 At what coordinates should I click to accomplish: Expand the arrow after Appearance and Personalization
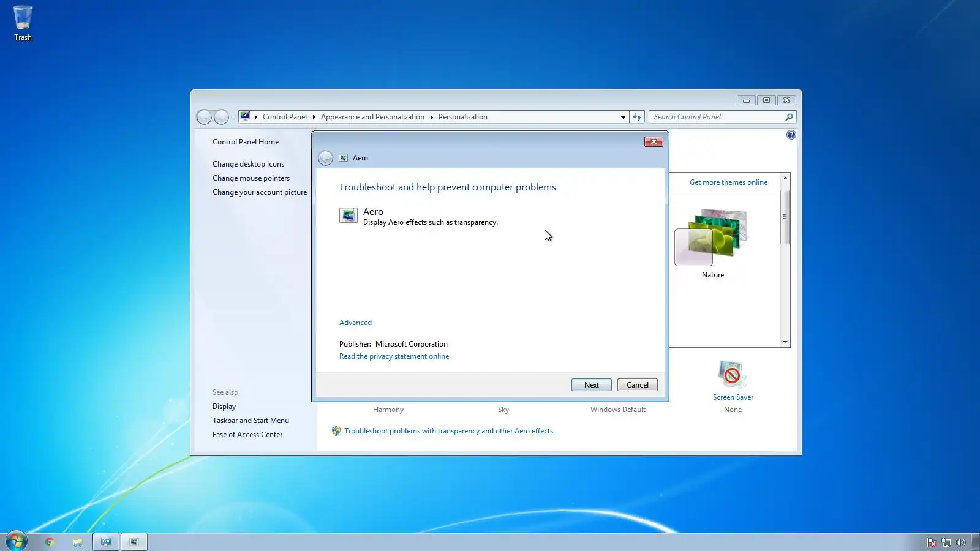431,117
